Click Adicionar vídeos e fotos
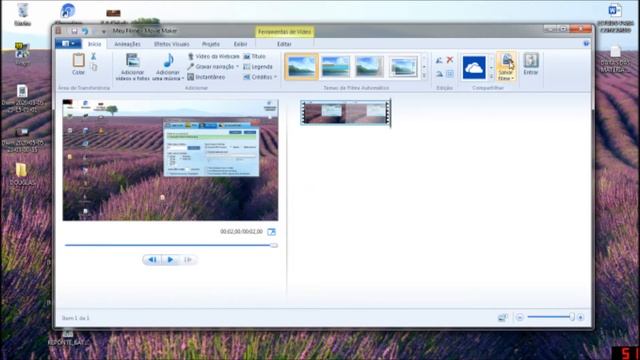The image size is (640, 360). (133, 67)
